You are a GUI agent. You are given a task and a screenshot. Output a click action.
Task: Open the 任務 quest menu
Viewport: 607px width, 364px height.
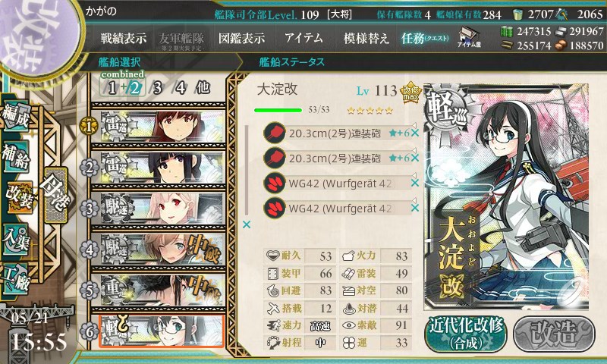point(425,38)
